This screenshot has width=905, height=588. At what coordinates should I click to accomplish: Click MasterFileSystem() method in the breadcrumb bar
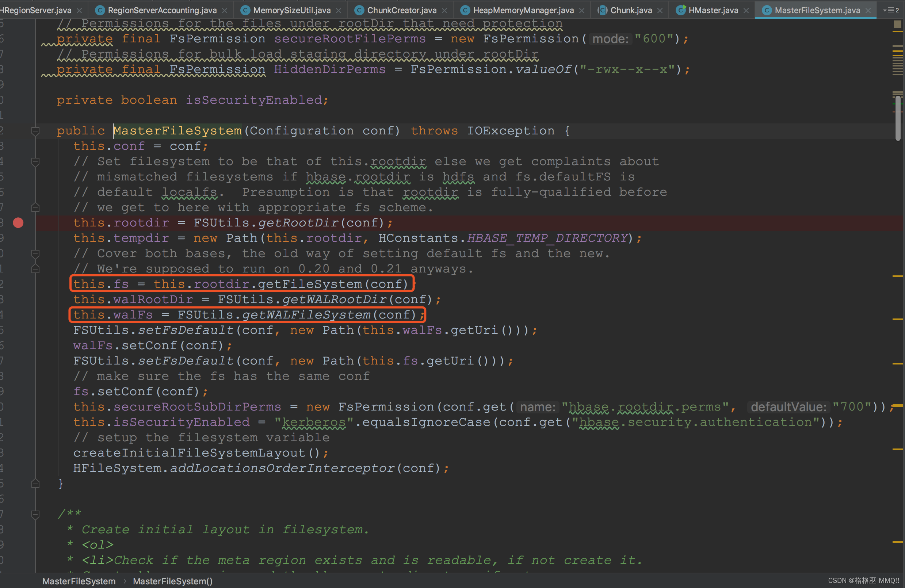pyautogui.click(x=173, y=581)
